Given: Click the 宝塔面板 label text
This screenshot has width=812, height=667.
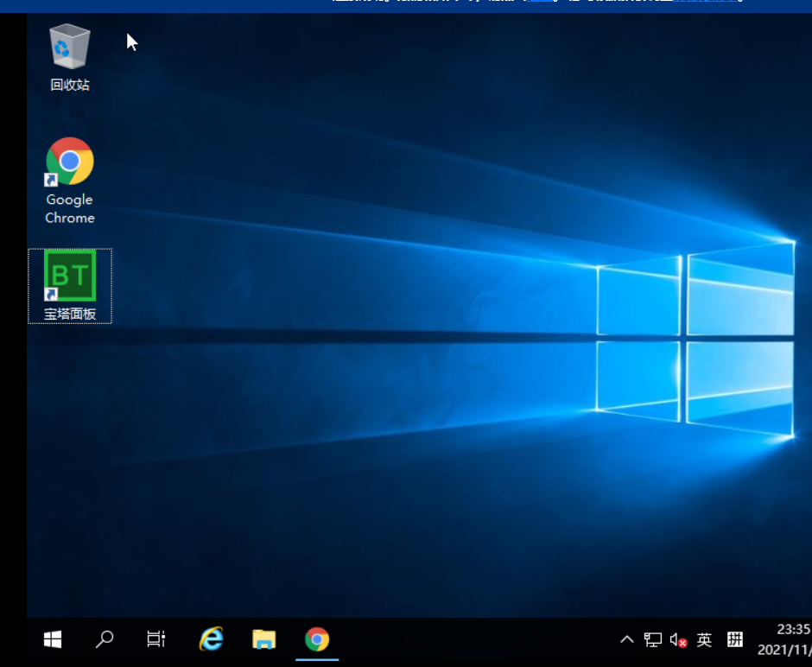Looking at the screenshot, I should pos(70,314).
